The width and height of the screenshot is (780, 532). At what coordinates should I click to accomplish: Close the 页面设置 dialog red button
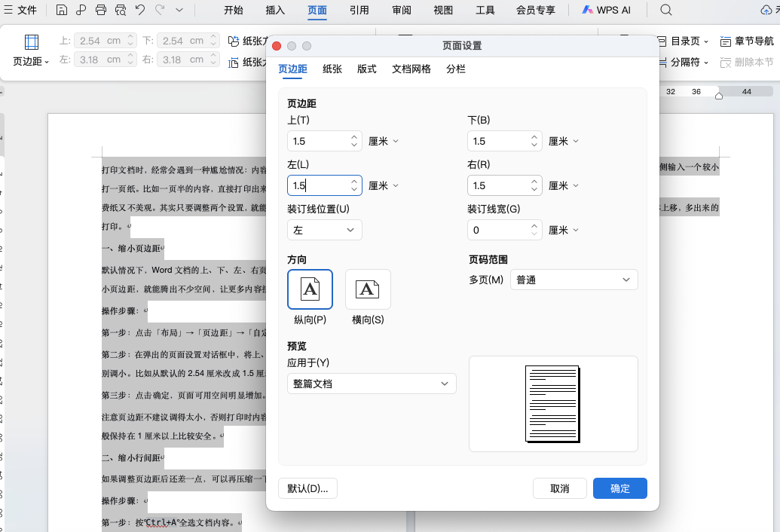pyautogui.click(x=277, y=46)
